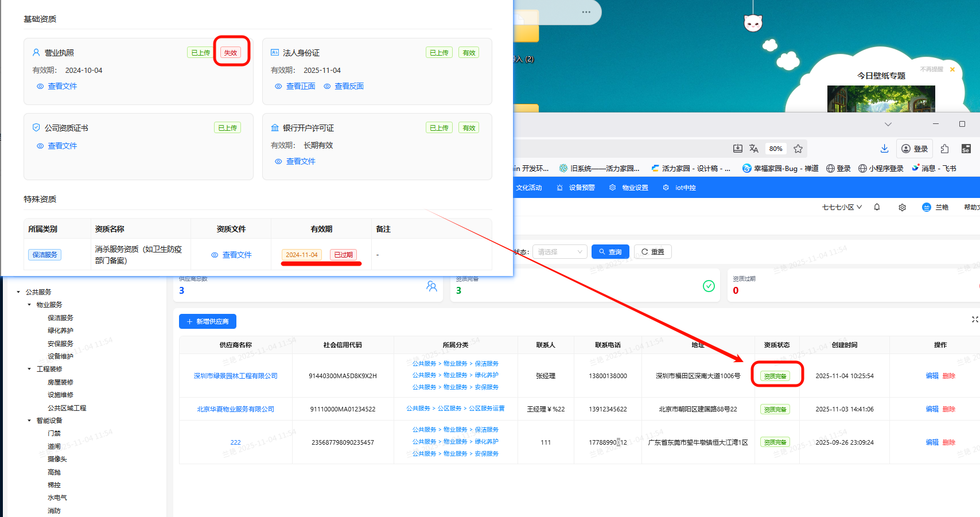
Task: Click the notification bell icon
Action: [x=877, y=207]
